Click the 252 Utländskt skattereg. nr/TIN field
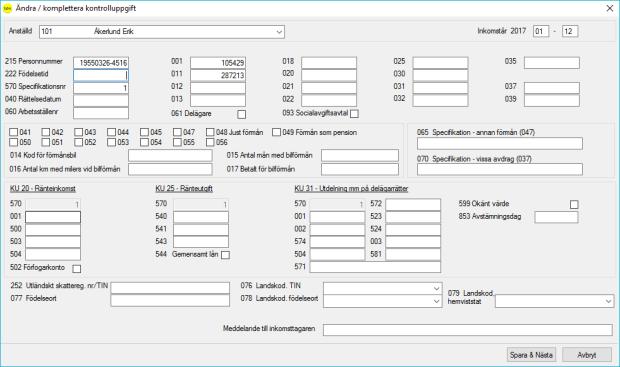Viewport: 620px width, 367px height. click(170, 288)
